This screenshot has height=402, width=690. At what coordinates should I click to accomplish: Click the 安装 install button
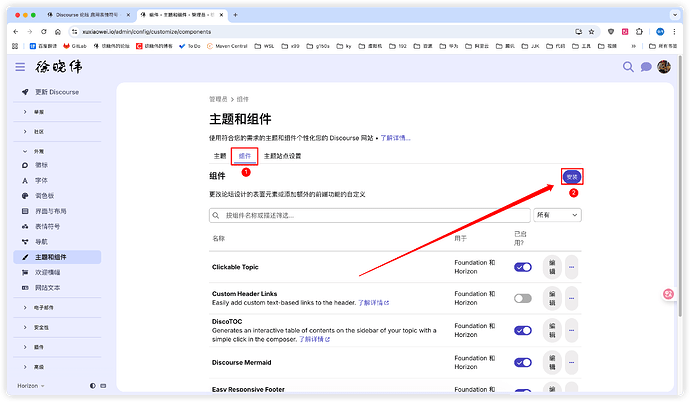pyautogui.click(x=572, y=176)
